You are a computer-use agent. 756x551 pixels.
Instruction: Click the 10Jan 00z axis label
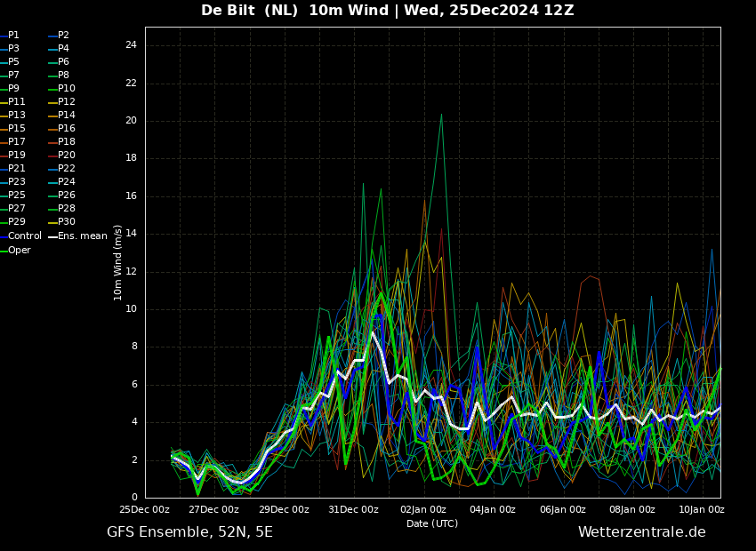(x=702, y=509)
